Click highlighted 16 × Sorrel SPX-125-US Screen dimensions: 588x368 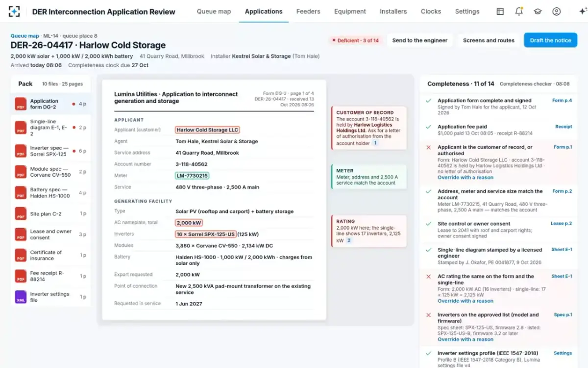(x=206, y=234)
